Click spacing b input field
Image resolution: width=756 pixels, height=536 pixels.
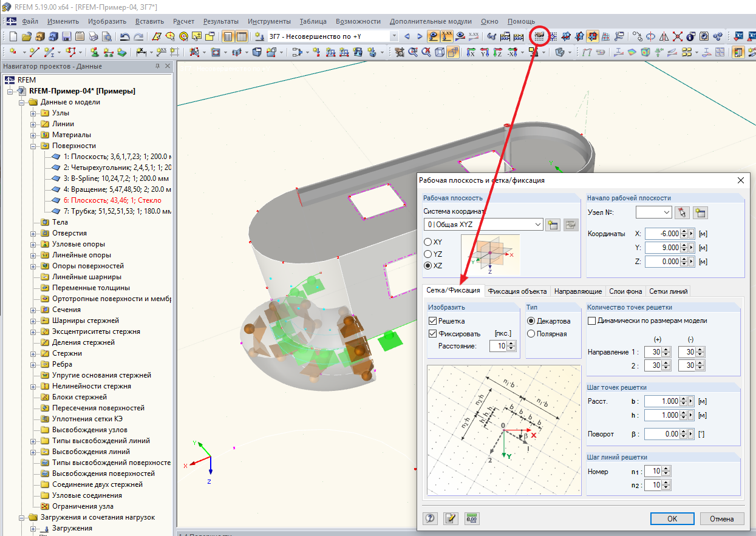(662, 401)
